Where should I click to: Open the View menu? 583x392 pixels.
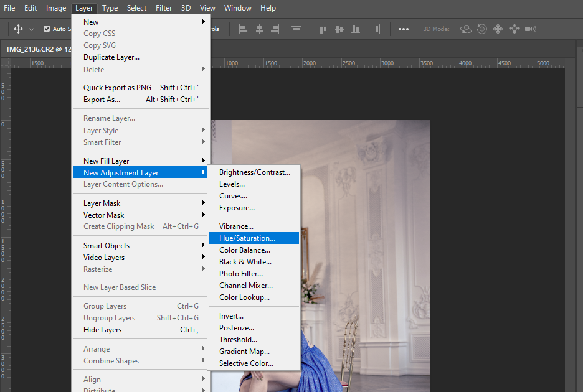click(207, 8)
